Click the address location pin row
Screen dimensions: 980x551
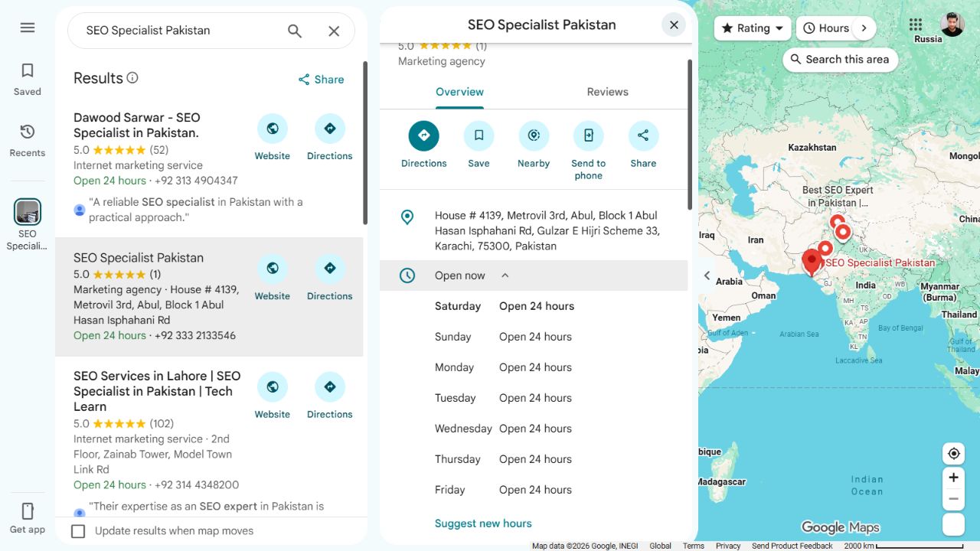point(534,230)
